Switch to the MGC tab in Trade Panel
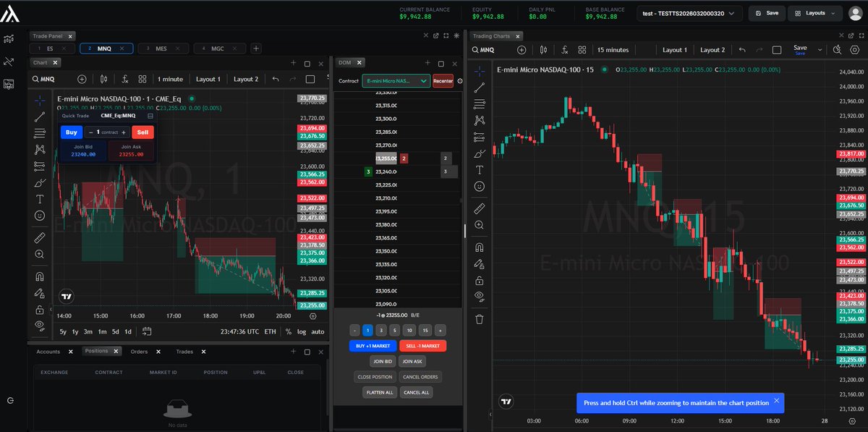868x432 pixels. click(x=219, y=48)
